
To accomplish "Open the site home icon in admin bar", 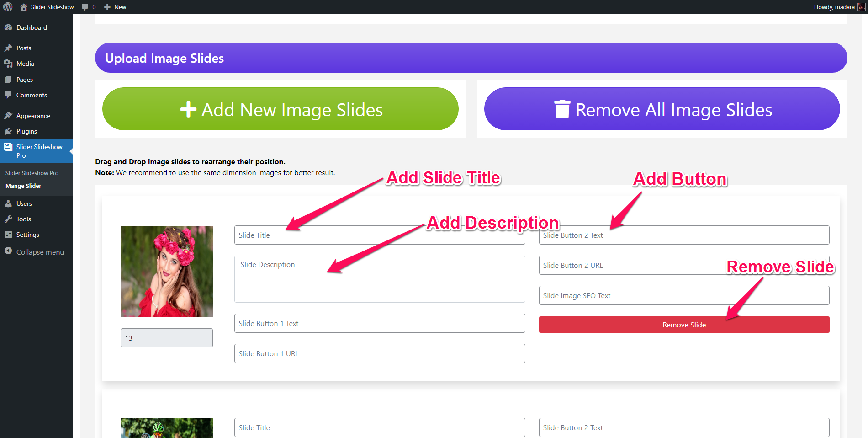I will coord(24,7).
